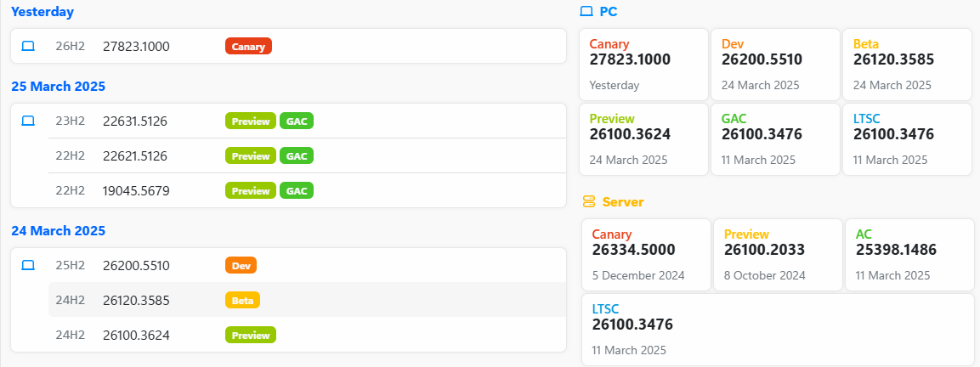Screen dimensions: 980x367
Task: Open build 26200.5510 in the list
Action: pos(136,266)
